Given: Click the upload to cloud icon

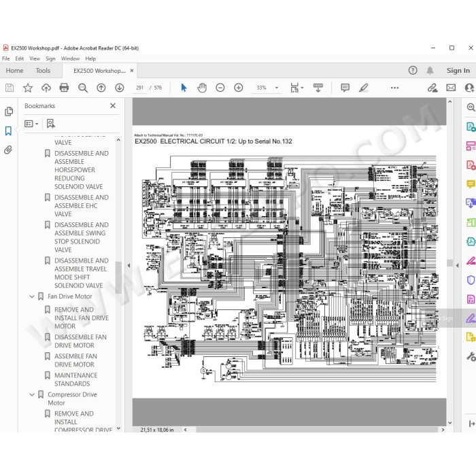Looking at the screenshot, I should 46,88.
